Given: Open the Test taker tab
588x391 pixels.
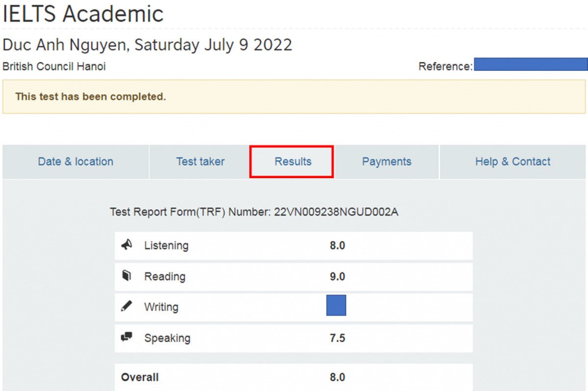Looking at the screenshot, I should 200,161.
